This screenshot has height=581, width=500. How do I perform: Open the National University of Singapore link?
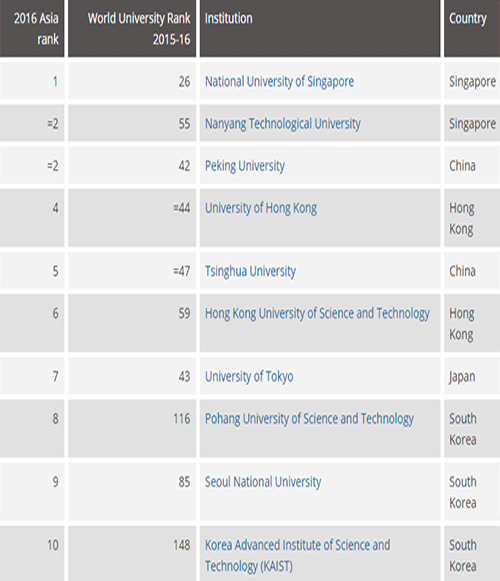pos(279,82)
